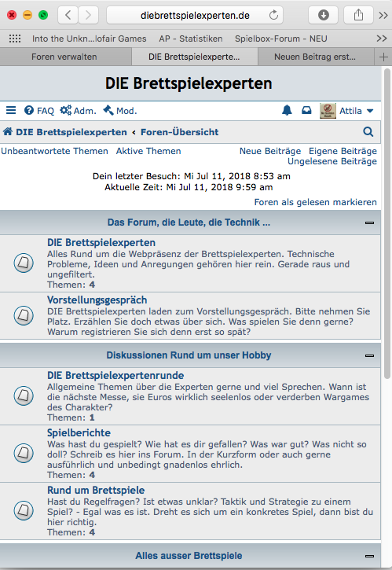Screen dimensions: 392x570
Task: Collapse the 'Das Forum, die Leute, die Technik' category
Action: point(369,222)
